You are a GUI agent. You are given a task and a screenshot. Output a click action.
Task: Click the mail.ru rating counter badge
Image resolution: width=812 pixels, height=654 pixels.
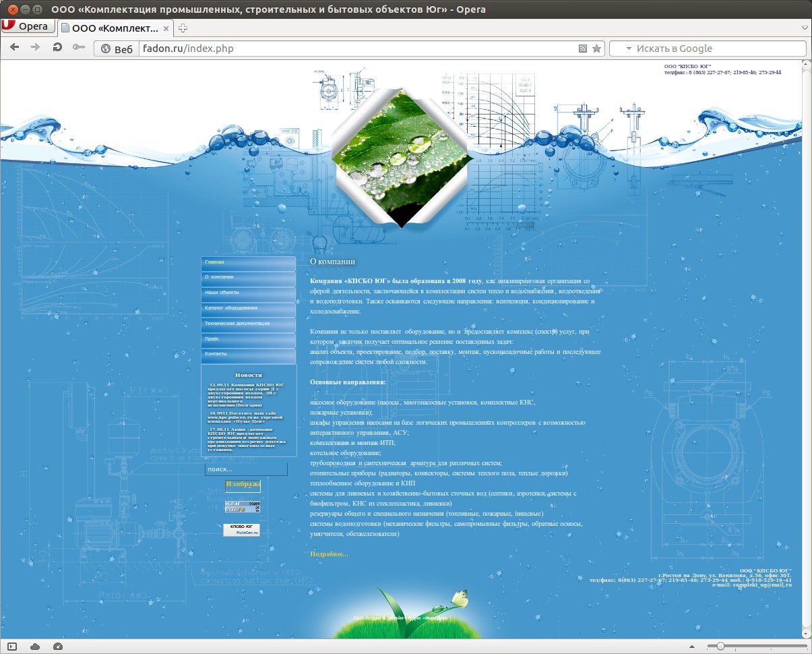(x=243, y=508)
